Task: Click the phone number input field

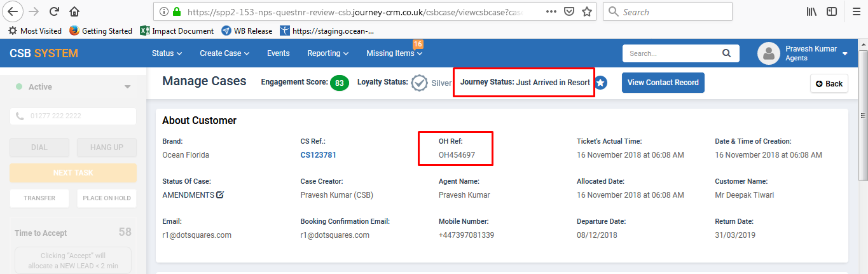Action: pyautogui.click(x=73, y=116)
